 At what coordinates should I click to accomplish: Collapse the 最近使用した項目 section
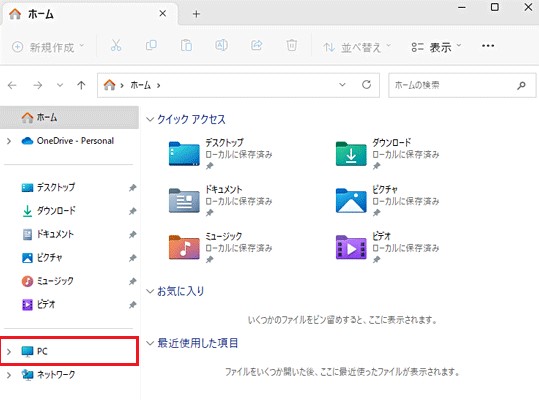tap(150, 343)
